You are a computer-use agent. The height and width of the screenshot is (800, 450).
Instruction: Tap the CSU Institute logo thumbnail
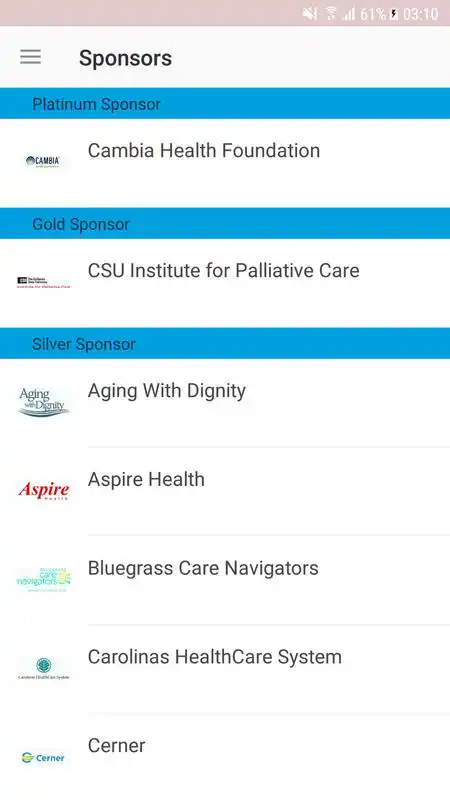click(x=43, y=282)
